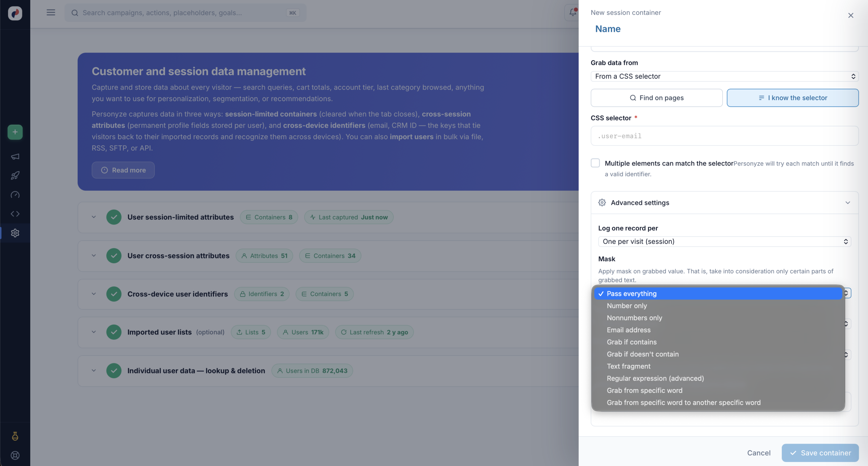The height and width of the screenshot is (466, 868).
Task: Select Number only mask option
Action: 718,306
